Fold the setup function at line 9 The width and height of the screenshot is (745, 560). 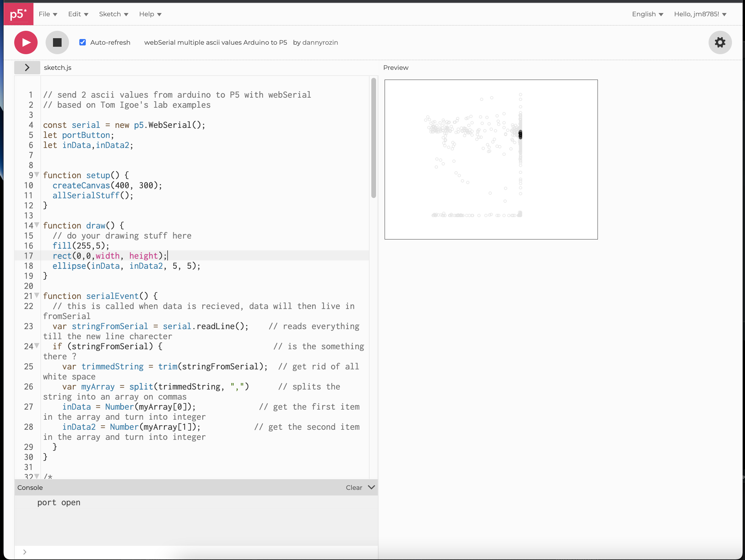37,174
